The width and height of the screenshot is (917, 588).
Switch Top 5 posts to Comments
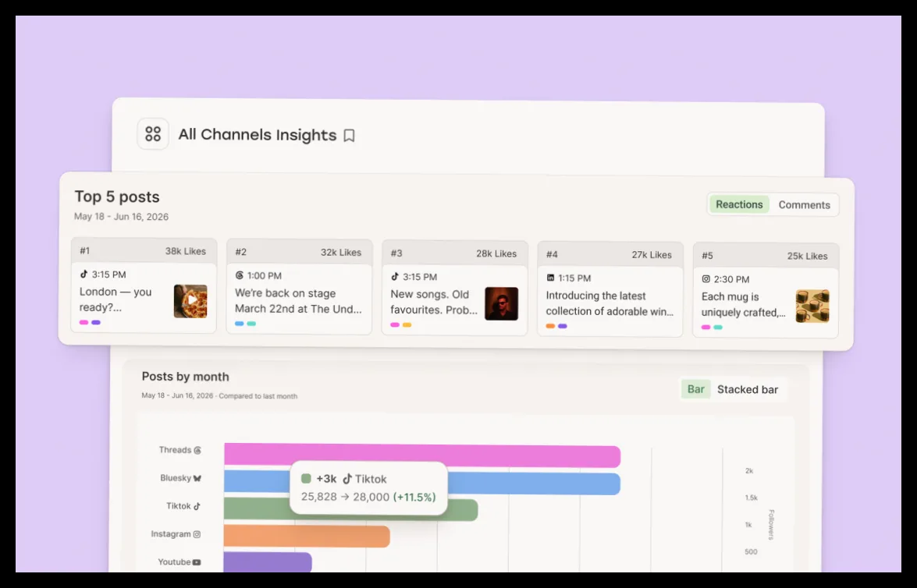(804, 205)
